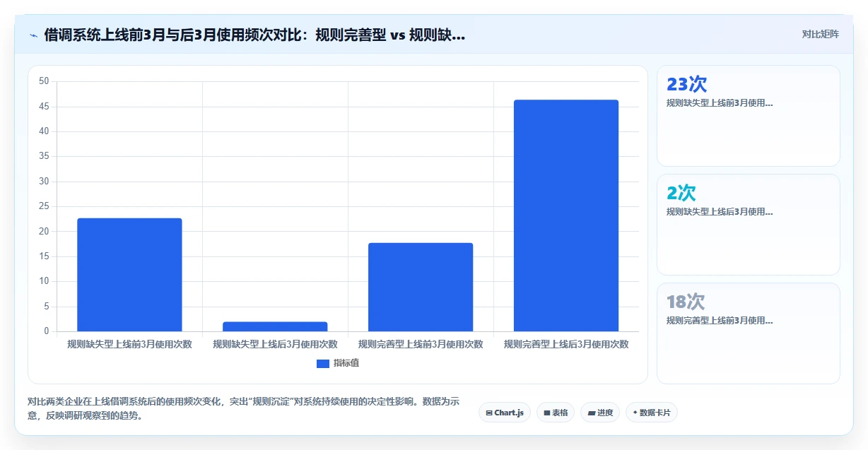The image size is (868, 450).
Task: Click the blue legend color swatch
Action: click(x=323, y=364)
